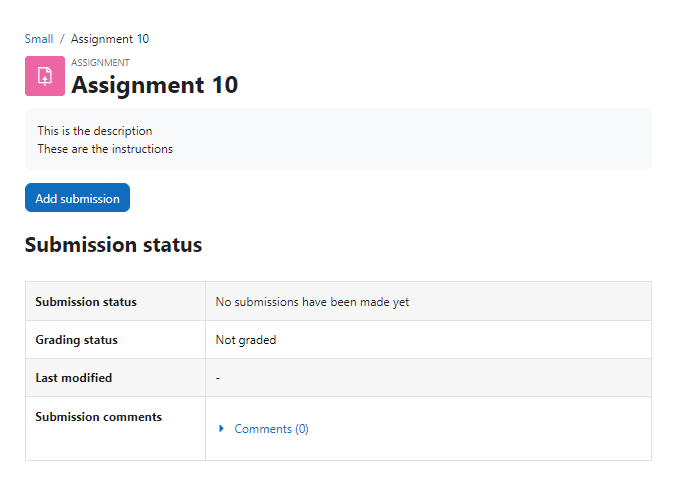Click the breadcrumb slash separator
The width and height of the screenshot is (689, 483).
tap(62, 39)
